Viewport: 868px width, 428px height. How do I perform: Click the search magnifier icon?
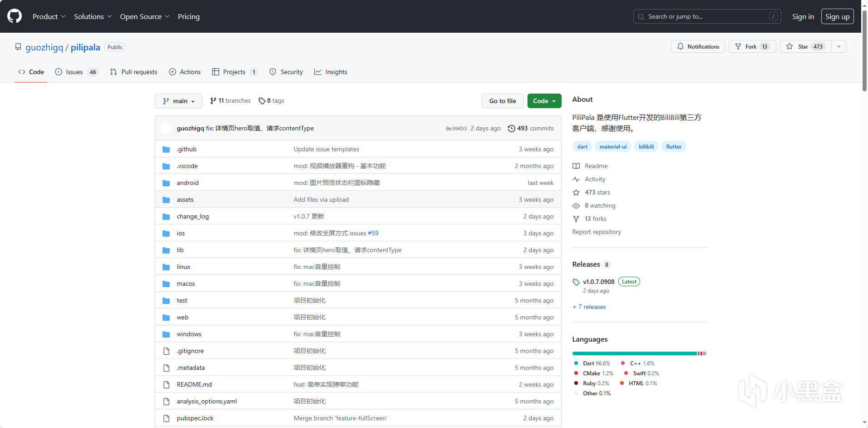pyautogui.click(x=641, y=17)
